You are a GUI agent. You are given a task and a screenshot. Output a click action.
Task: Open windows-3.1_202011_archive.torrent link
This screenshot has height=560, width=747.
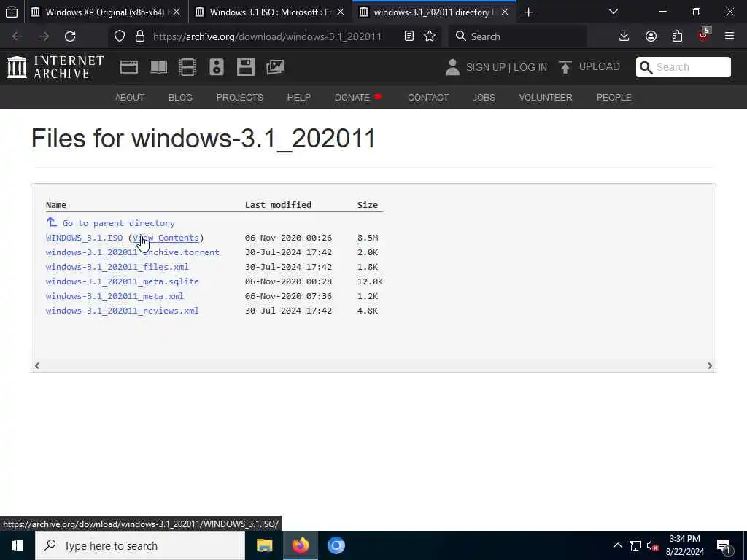(133, 252)
